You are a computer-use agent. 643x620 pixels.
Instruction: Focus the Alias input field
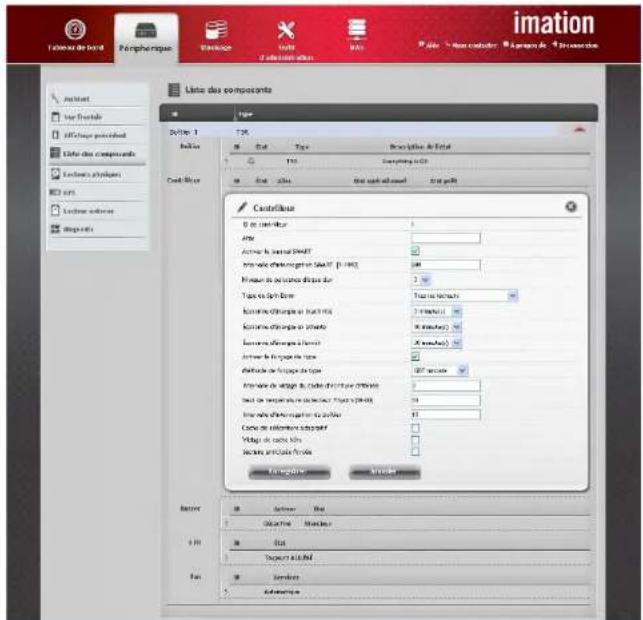pyautogui.click(x=446, y=238)
